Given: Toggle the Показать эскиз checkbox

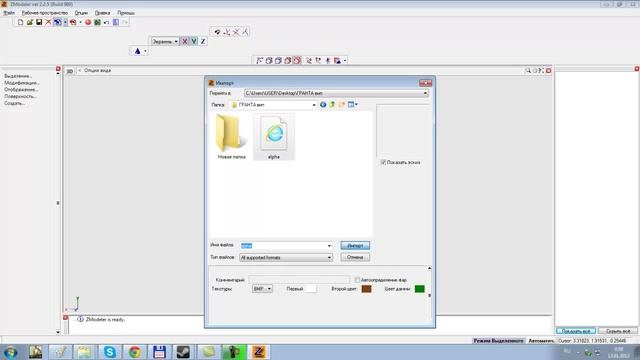Looking at the screenshot, I should (383, 162).
